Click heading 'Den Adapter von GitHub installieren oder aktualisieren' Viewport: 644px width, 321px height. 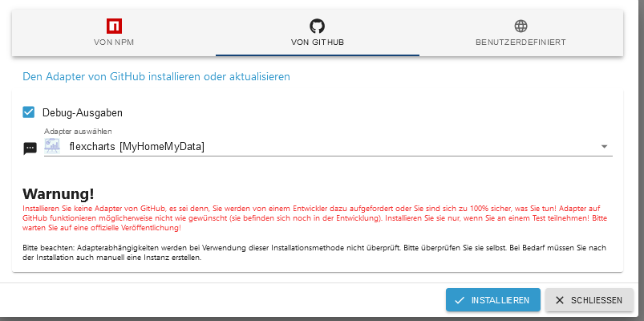[x=156, y=76]
